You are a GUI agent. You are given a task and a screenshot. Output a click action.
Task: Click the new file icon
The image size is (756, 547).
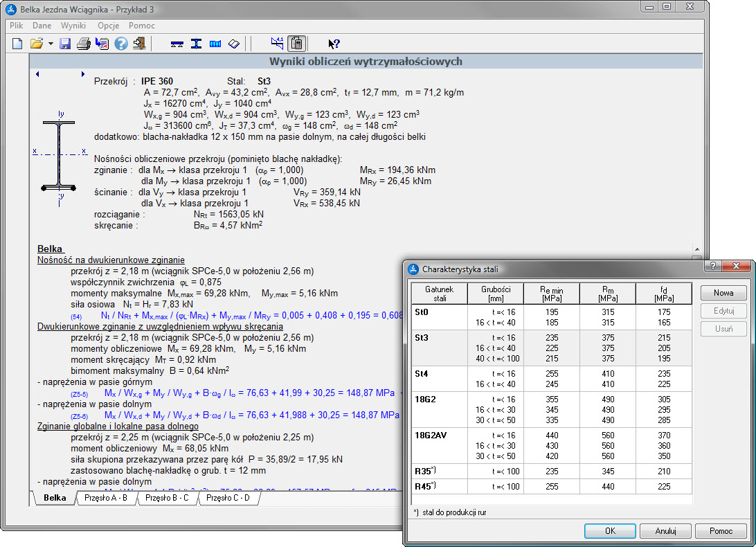coord(17,44)
